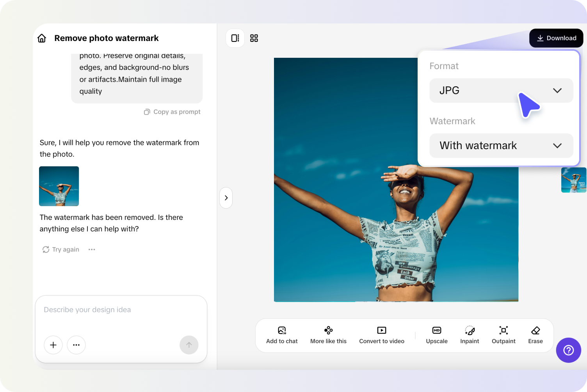Type in Describe your design idea field
587x392 pixels.
[x=121, y=310]
